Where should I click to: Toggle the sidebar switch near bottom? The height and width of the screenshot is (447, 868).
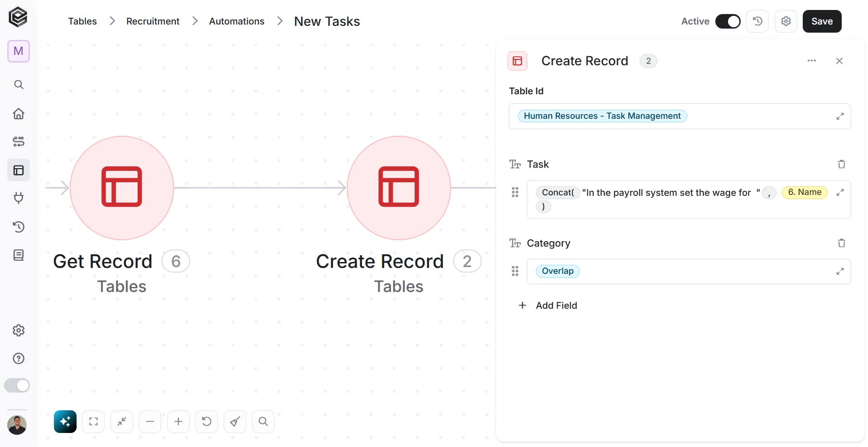point(17,385)
